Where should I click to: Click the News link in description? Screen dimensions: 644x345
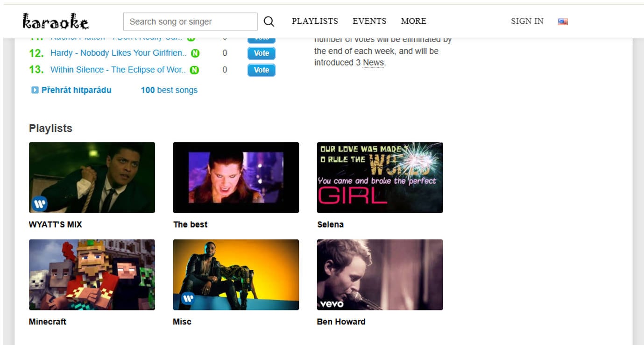(374, 63)
